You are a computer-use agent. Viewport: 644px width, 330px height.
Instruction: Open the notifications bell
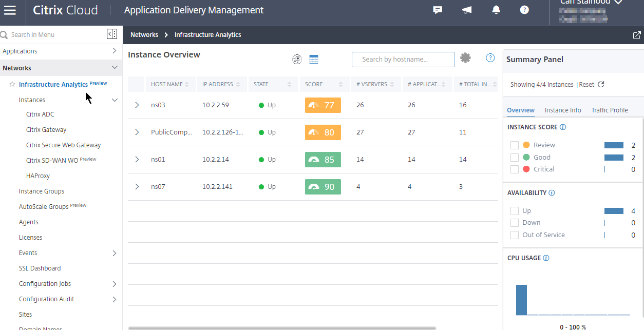pyautogui.click(x=496, y=10)
